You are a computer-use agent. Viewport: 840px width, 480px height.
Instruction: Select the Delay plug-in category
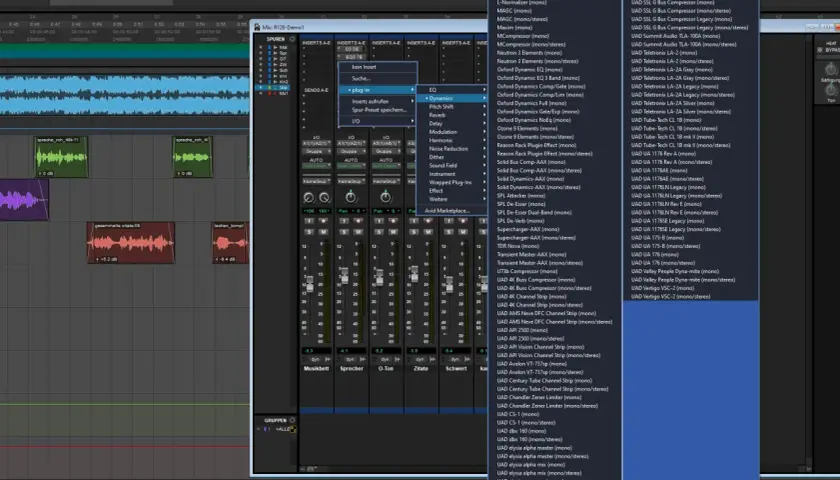coord(451,124)
